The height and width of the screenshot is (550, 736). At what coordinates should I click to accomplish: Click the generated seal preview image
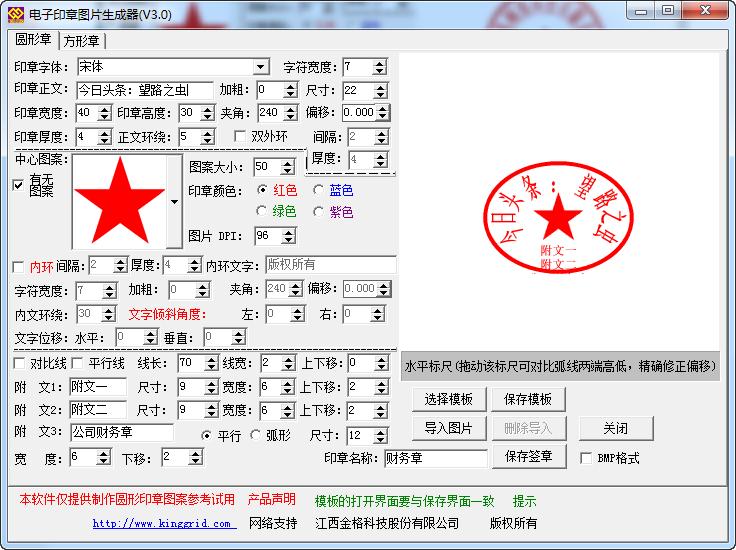(x=558, y=217)
